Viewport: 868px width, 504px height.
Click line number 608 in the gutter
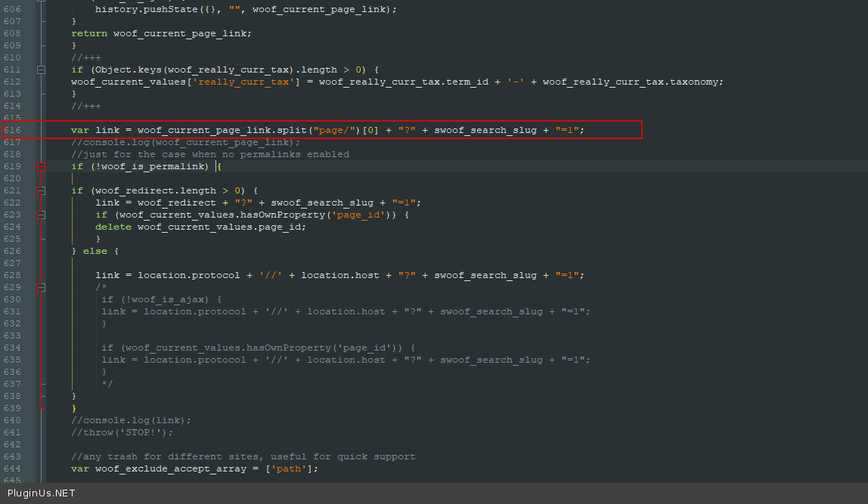point(12,33)
